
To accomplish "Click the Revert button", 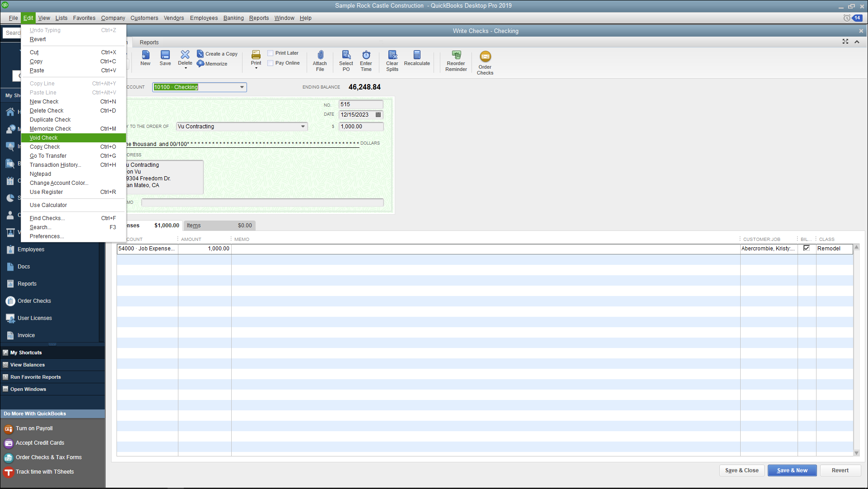I will pyautogui.click(x=840, y=470).
